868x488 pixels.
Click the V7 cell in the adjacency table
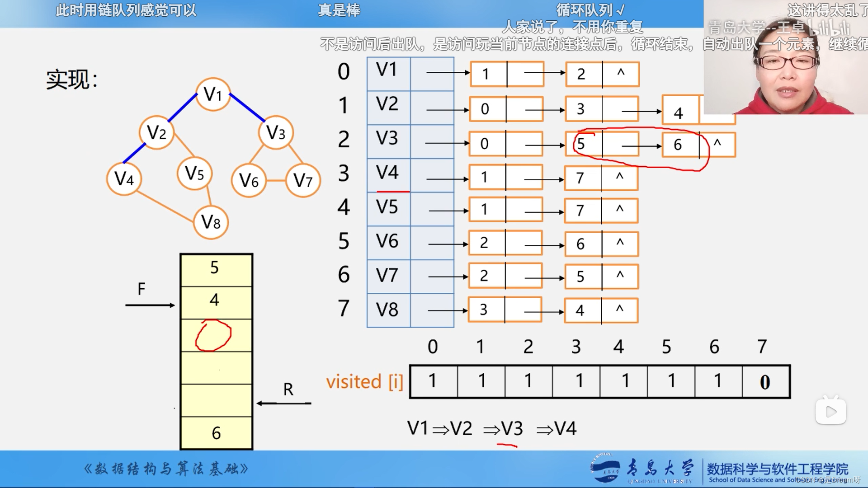[x=388, y=277]
